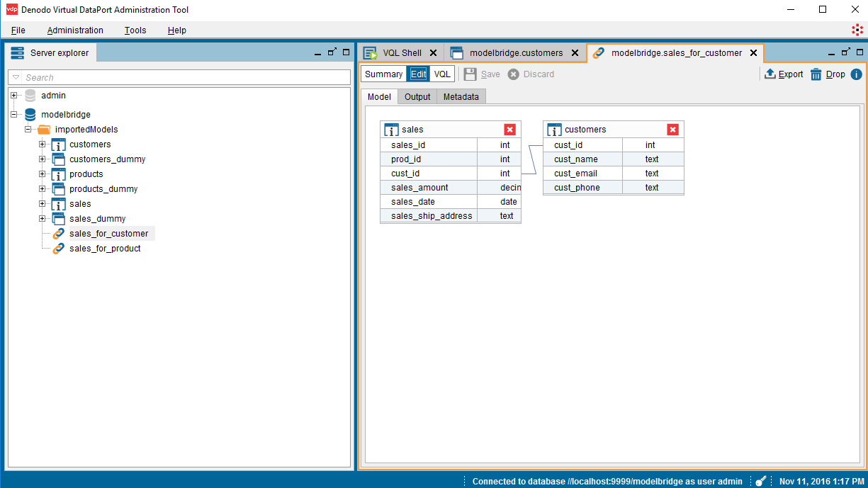Click the Server explorer panel icon
This screenshot has width=868, height=488.
[x=17, y=53]
